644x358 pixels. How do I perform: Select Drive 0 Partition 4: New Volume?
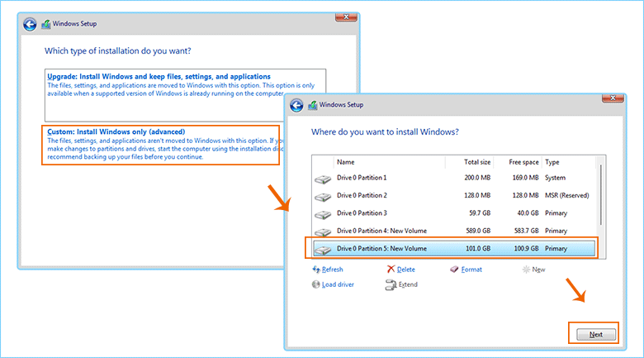pyautogui.click(x=454, y=231)
